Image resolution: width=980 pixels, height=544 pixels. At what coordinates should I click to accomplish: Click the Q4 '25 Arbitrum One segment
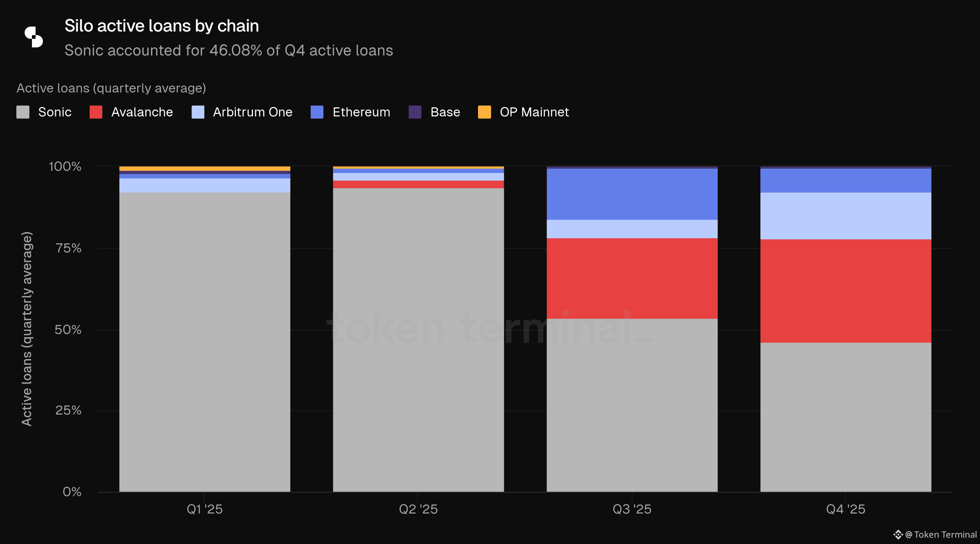coord(845,216)
